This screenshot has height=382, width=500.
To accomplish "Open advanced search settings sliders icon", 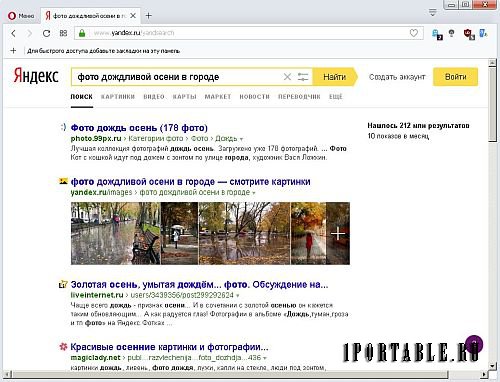I will pos(303,77).
